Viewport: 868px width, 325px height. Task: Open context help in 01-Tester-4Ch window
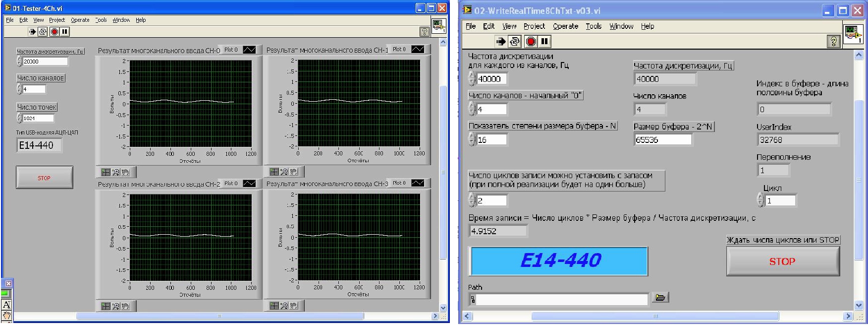coord(424,32)
